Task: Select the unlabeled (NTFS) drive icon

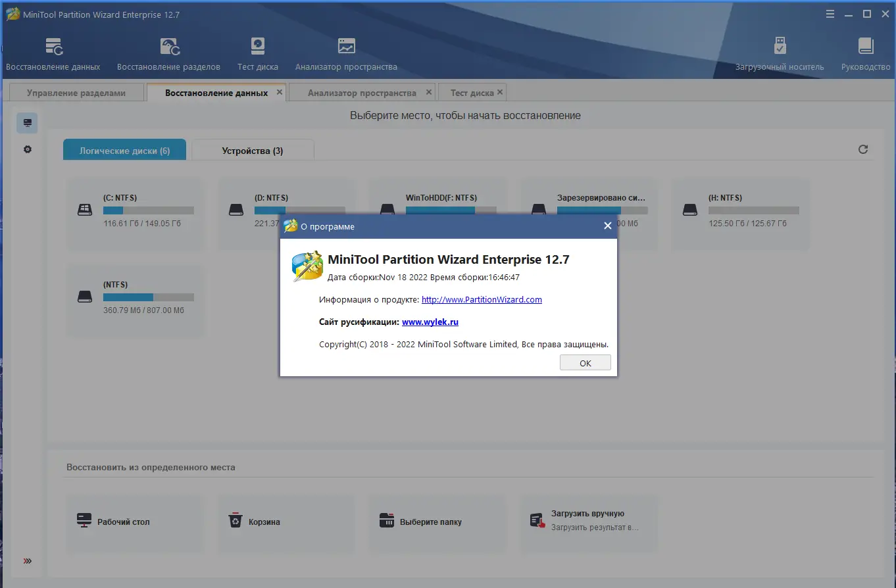Action: [85, 297]
